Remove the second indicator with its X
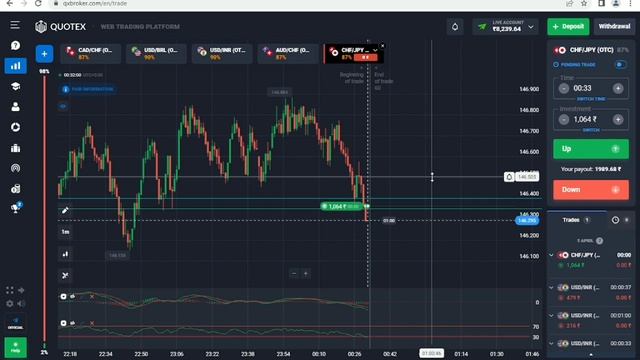The height and width of the screenshot is (360, 640). (x=92, y=323)
